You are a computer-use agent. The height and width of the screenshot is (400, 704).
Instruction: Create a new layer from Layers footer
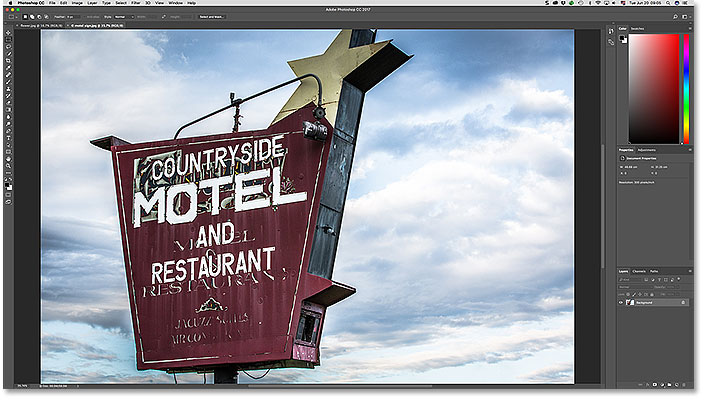(677, 385)
